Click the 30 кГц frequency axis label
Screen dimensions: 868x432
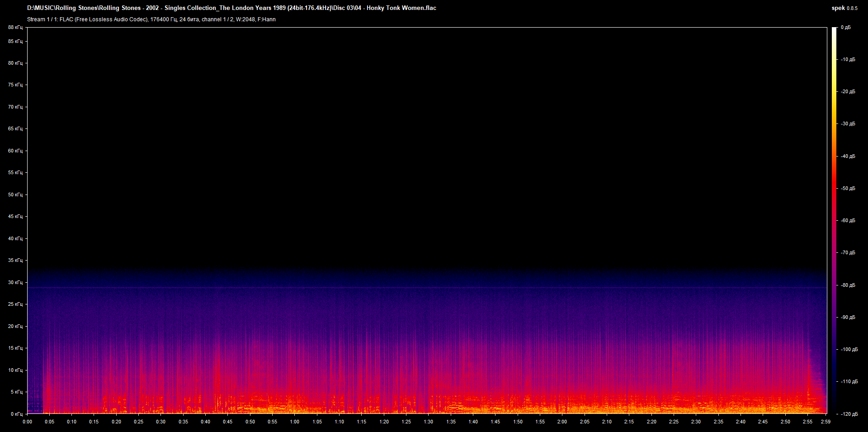pos(15,282)
